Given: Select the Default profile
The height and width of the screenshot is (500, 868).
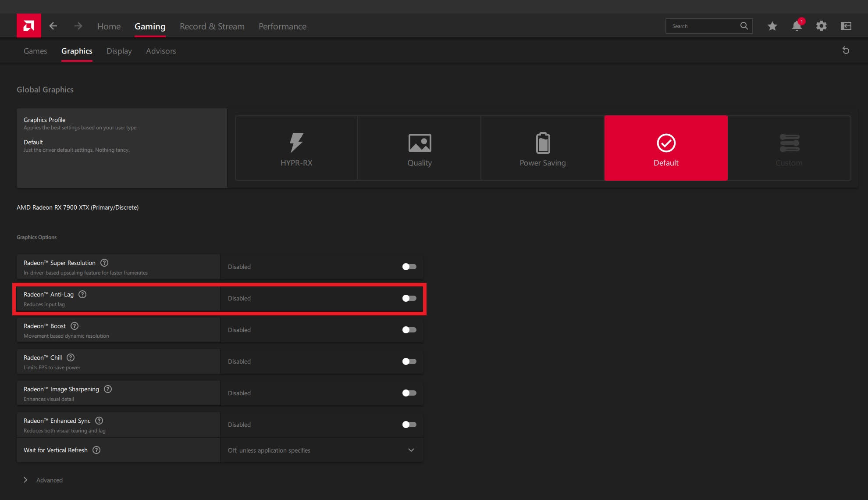Looking at the screenshot, I should tap(666, 148).
